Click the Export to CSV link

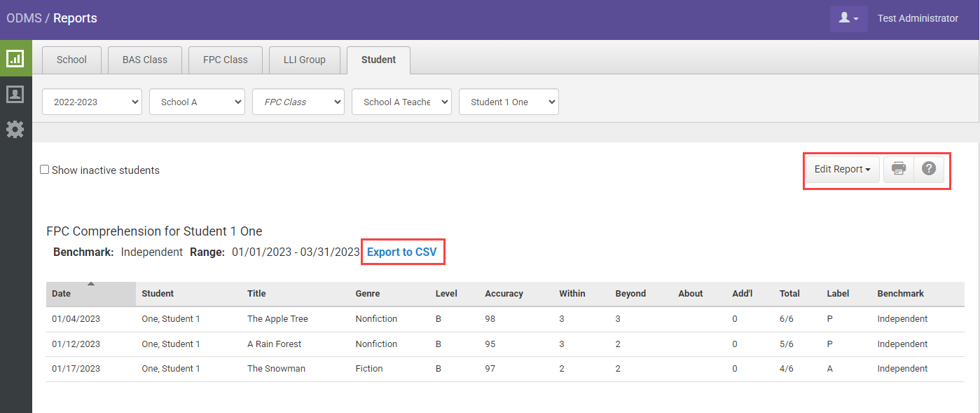[x=402, y=252]
